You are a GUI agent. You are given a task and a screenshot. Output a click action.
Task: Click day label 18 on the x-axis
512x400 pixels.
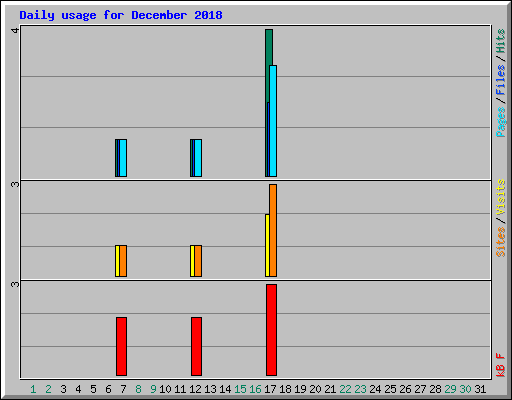click(x=285, y=389)
